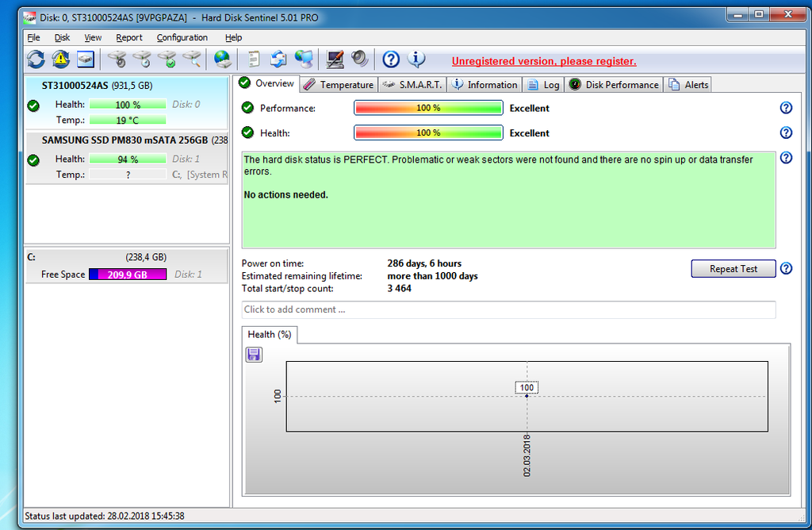Click the Repeat Test button

[x=733, y=269]
